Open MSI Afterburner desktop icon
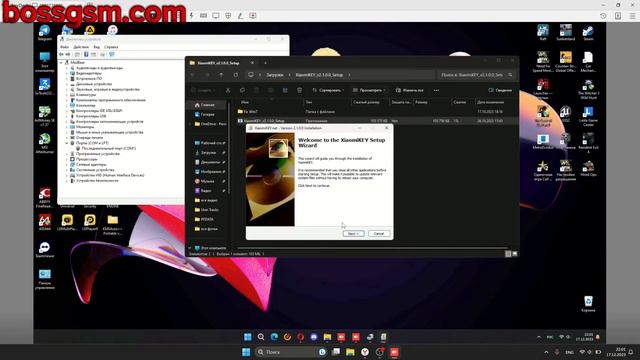This screenshot has height=360, width=640. pos(44,143)
